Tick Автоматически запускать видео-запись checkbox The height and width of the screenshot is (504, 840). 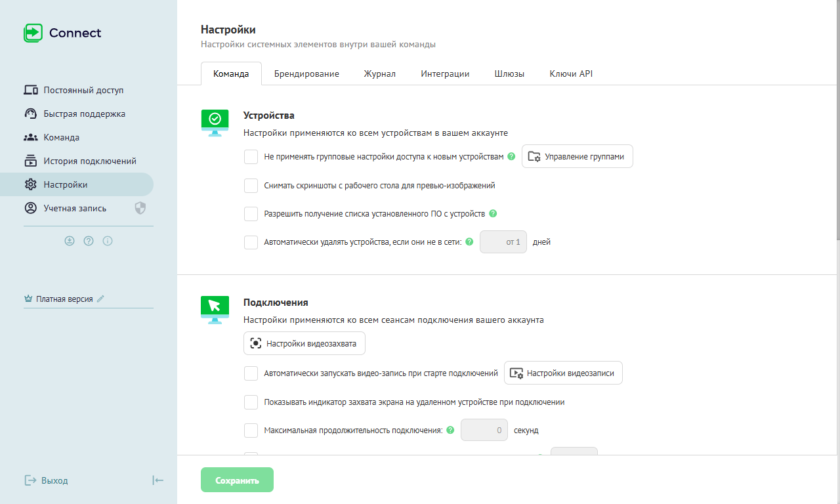click(251, 373)
